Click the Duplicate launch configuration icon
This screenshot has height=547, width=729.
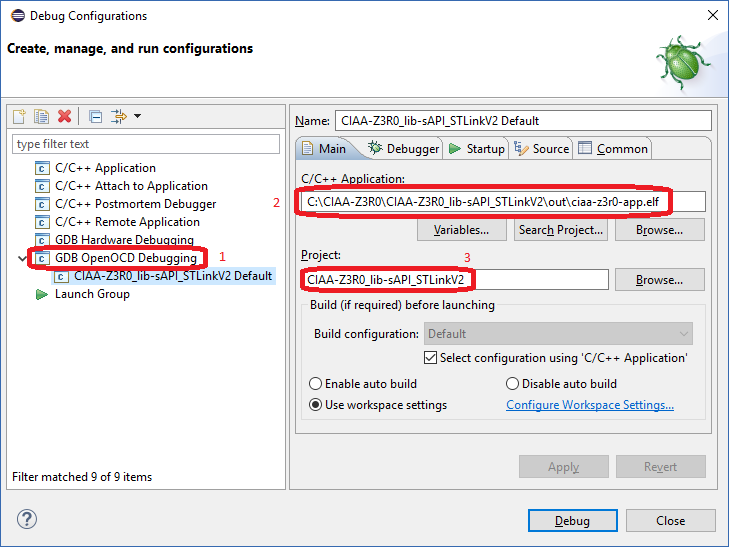tap(41, 116)
